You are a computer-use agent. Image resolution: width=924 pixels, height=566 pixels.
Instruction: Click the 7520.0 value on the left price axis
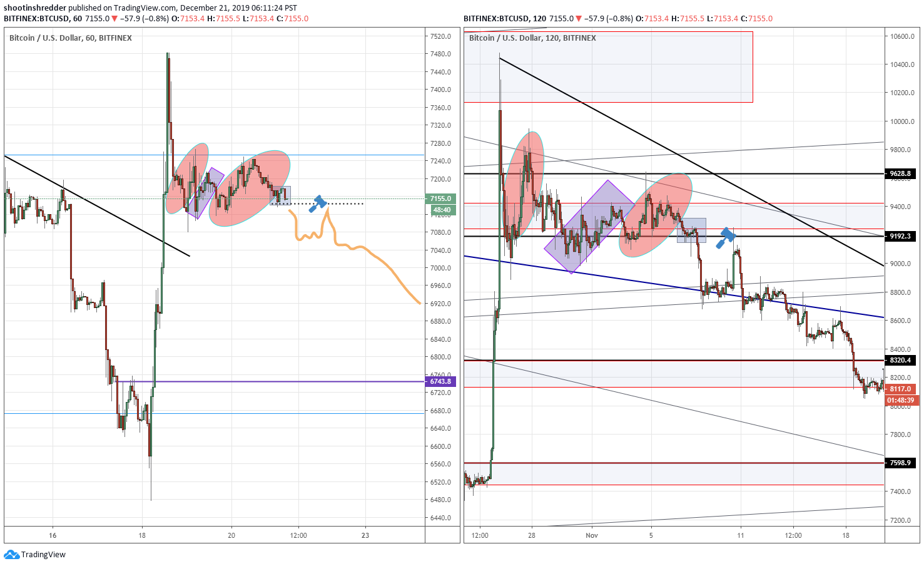[x=440, y=36]
